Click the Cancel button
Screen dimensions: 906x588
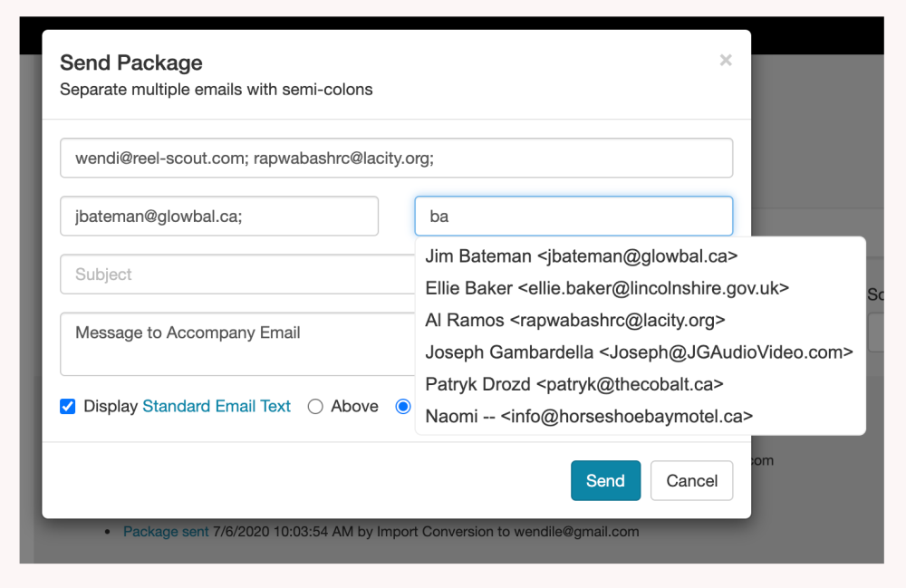tap(691, 481)
